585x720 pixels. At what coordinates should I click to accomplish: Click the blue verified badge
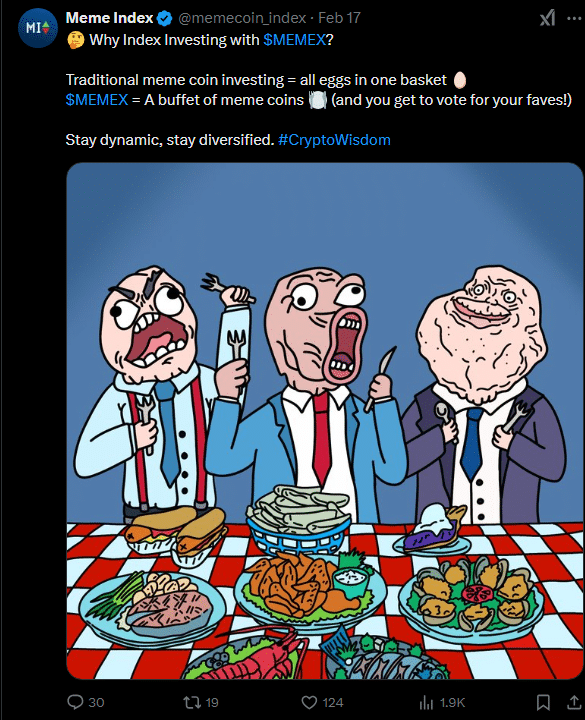164,18
